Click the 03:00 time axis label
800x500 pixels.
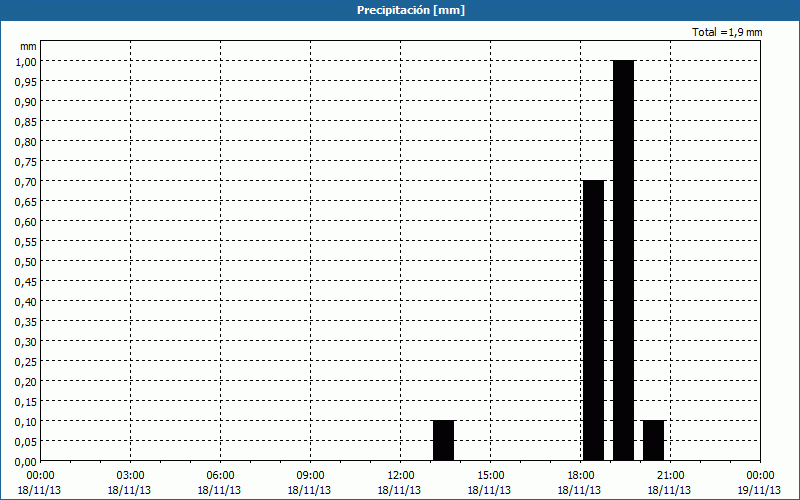pos(130,475)
